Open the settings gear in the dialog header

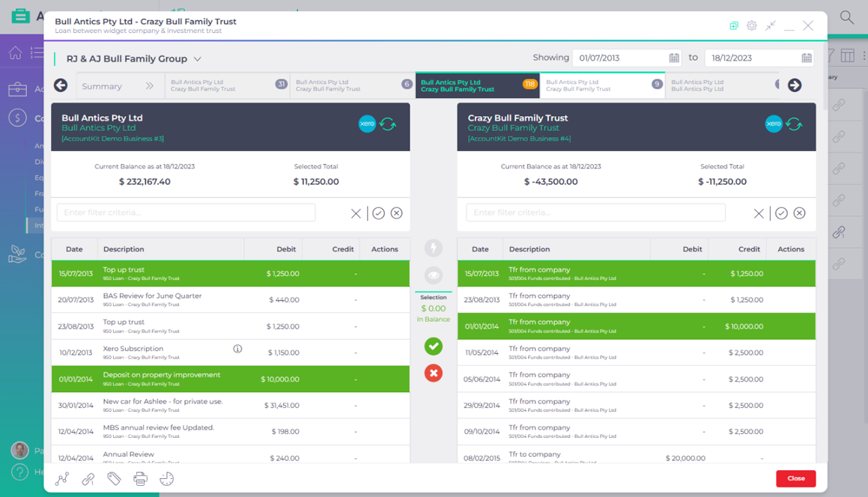[x=751, y=25]
